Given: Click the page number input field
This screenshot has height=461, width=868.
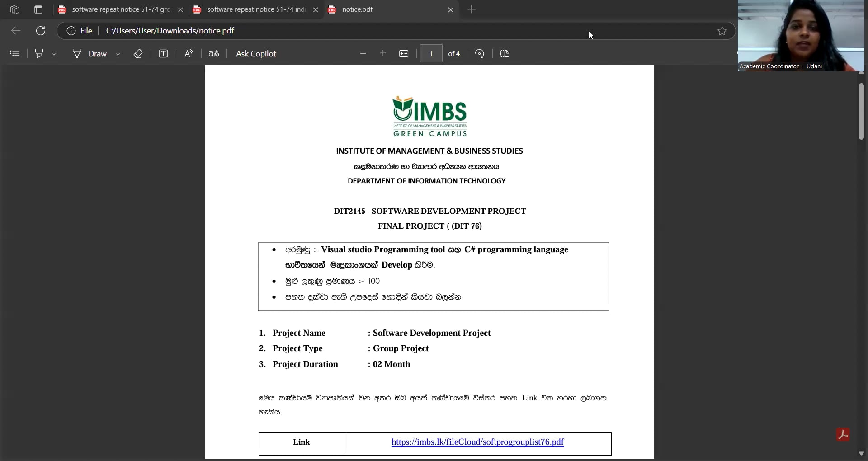Looking at the screenshot, I should pyautogui.click(x=430, y=53).
